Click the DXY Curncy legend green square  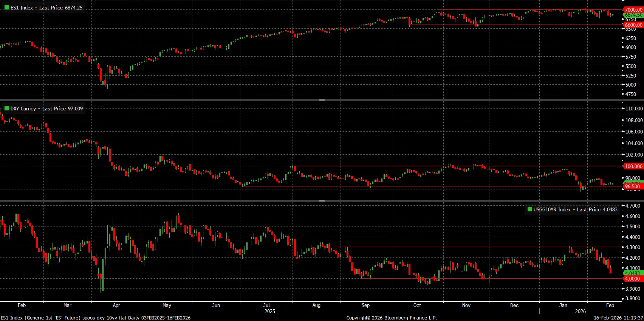pos(6,109)
